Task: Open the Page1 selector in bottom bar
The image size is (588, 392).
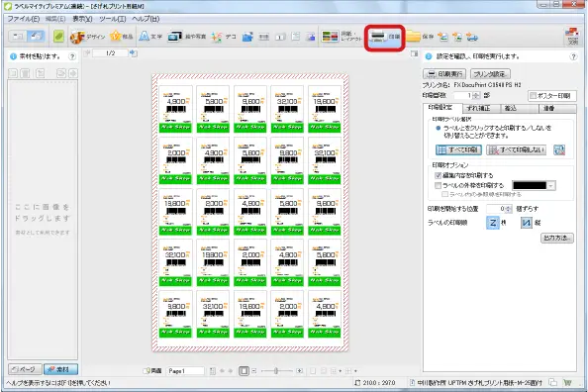Action: click(x=185, y=371)
